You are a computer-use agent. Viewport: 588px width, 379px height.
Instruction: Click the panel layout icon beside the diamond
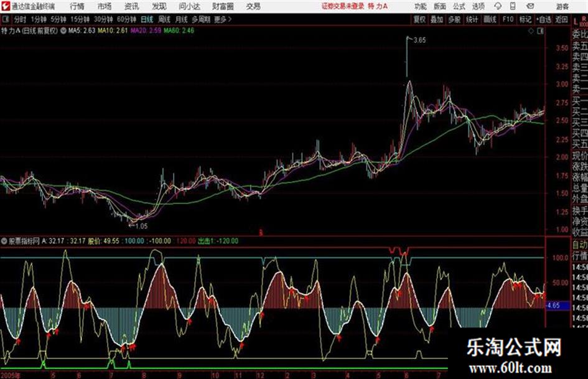pyautogui.click(x=540, y=31)
